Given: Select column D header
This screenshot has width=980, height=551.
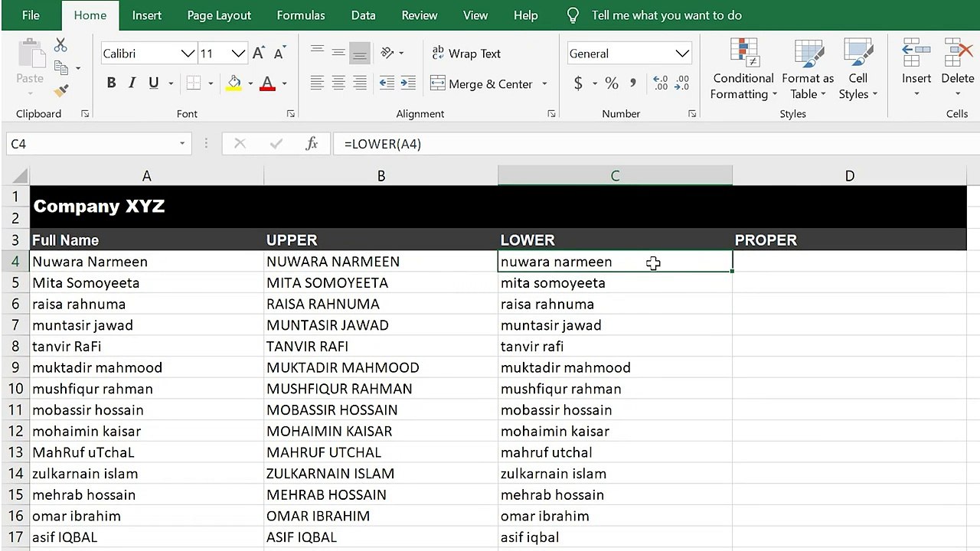Looking at the screenshot, I should point(849,176).
